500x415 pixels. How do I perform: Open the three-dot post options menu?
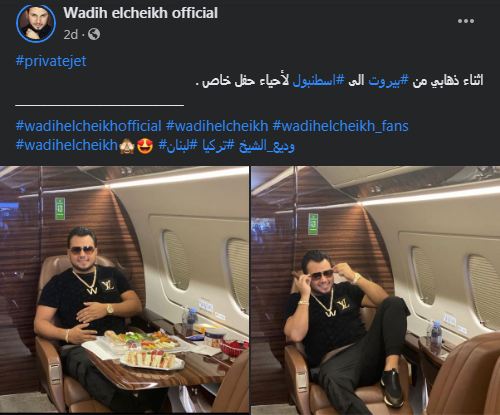coord(466,21)
